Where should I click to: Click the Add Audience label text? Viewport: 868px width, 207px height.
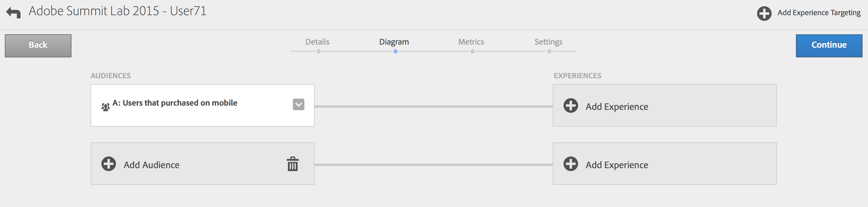(151, 165)
